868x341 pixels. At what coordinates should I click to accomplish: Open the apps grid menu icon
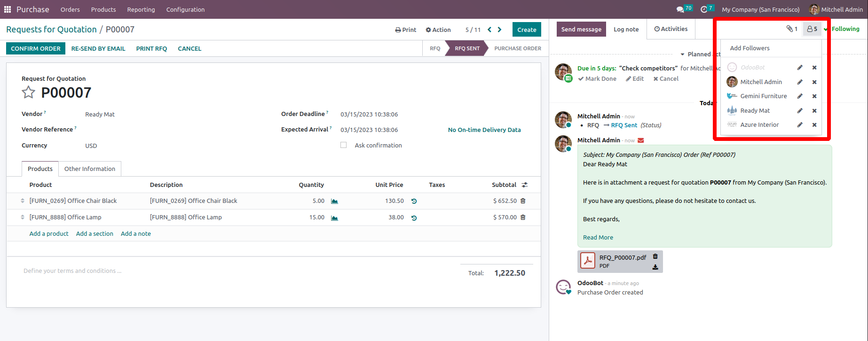coord(8,9)
